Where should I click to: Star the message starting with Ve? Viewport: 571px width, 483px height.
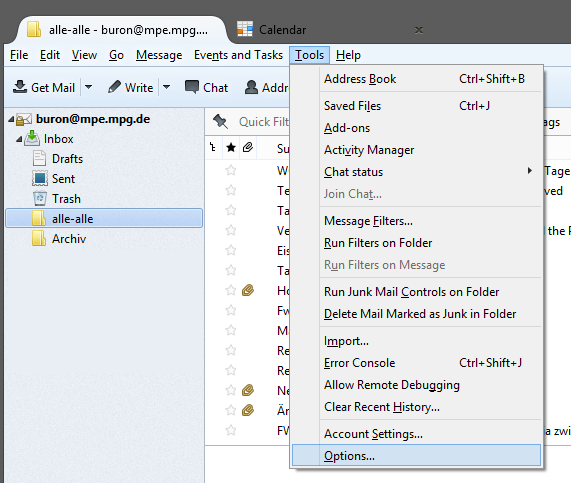pos(231,230)
